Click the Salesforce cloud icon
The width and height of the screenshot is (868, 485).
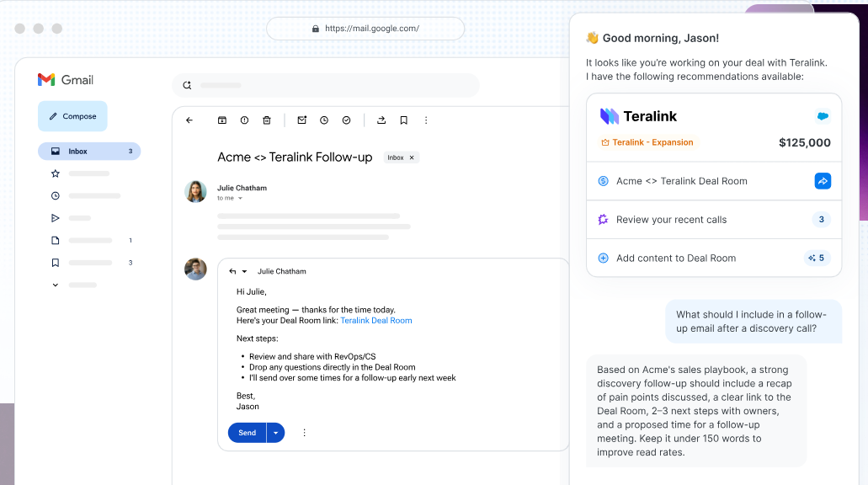823,116
